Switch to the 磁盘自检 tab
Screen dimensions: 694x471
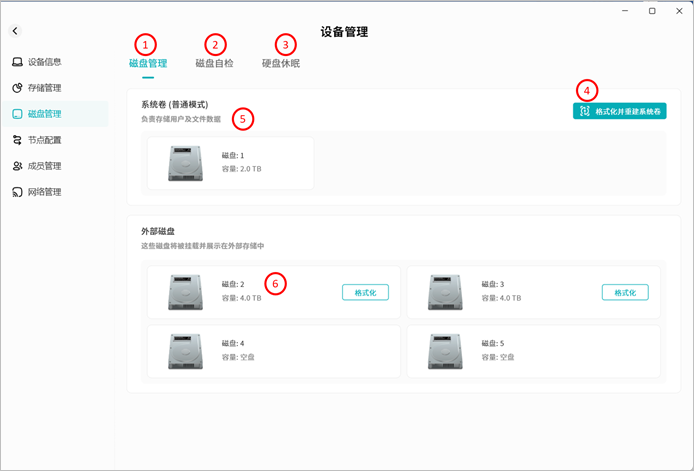click(x=214, y=64)
